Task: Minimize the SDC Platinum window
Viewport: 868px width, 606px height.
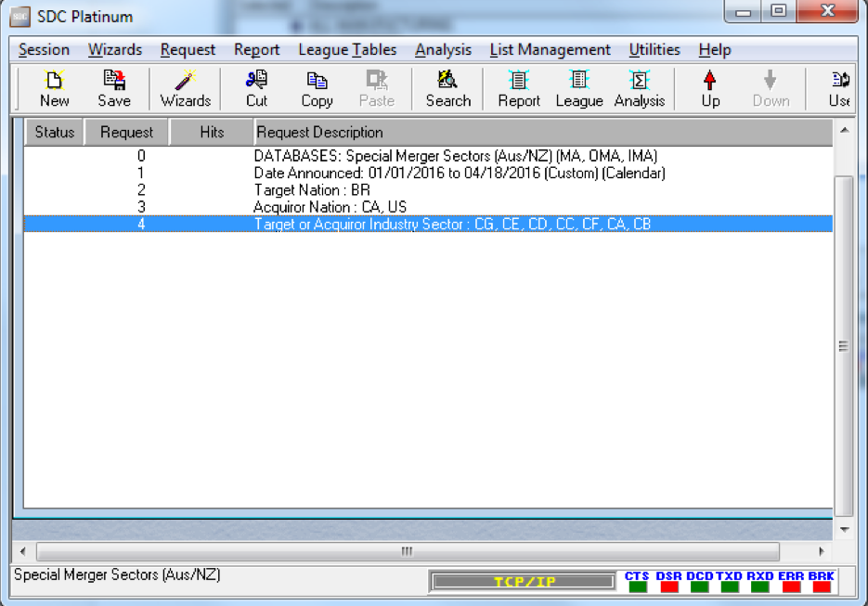Action: pyautogui.click(x=744, y=12)
